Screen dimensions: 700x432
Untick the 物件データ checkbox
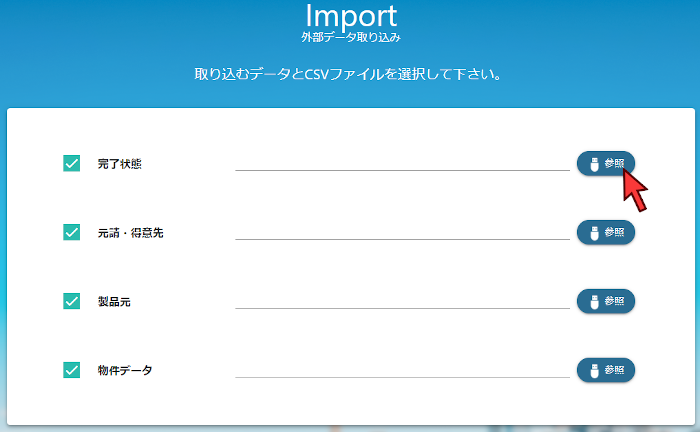(72, 370)
